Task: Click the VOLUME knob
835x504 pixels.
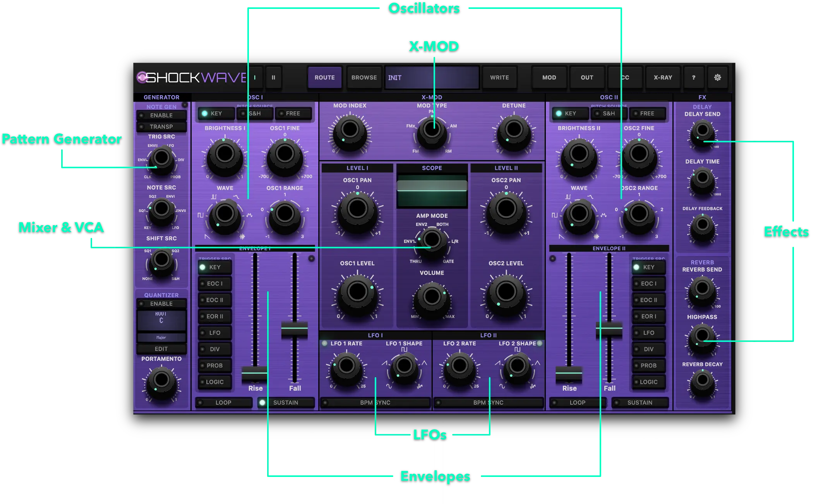Action: [432, 298]
